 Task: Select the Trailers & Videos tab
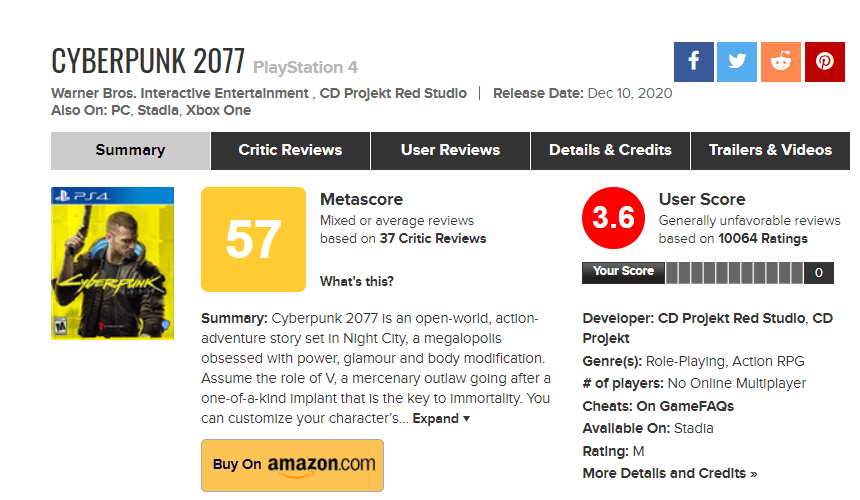coord(770,150)
